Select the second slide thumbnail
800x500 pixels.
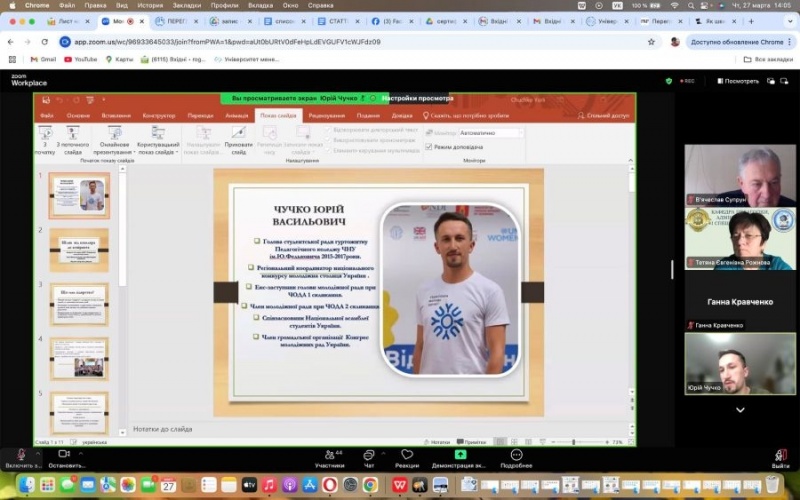79,244
